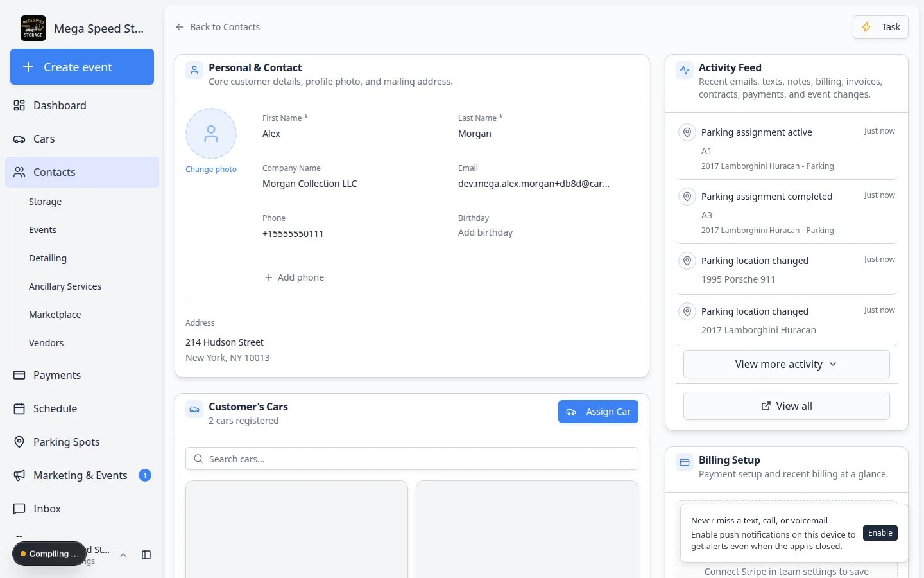This screenshot has height=578, width=924.
Task: Go Back to Contacts
Action: coord(218,27)
